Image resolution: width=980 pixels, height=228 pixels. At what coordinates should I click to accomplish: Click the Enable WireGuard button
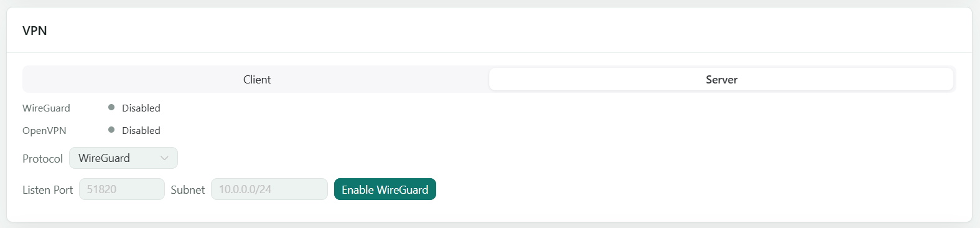[385, 189]
